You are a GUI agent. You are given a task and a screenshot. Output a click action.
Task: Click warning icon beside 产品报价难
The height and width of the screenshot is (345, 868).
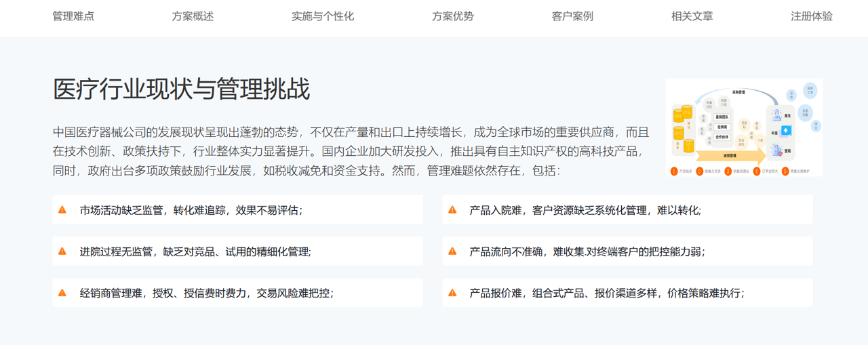(452, 293)
